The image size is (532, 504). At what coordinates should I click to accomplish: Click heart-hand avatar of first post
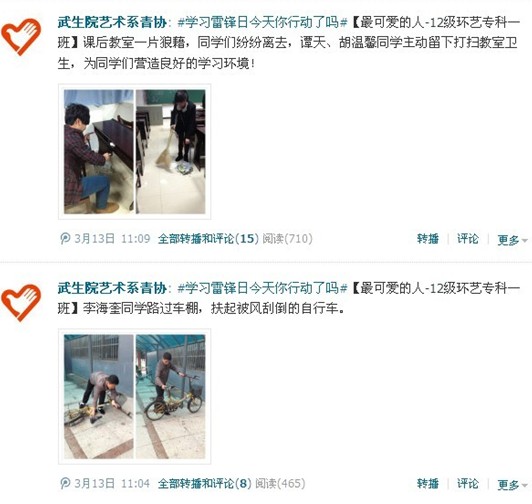tap(21, 37)
